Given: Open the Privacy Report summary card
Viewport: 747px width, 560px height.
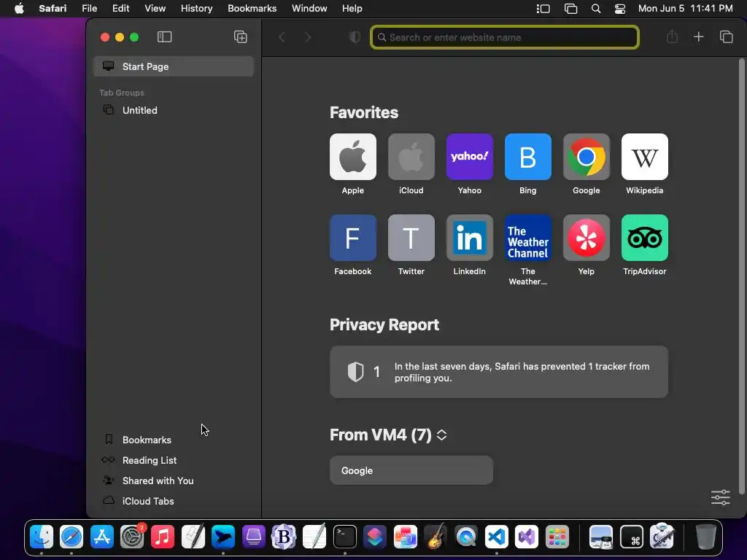Looking at the screenshot, I should pos(499,372).
